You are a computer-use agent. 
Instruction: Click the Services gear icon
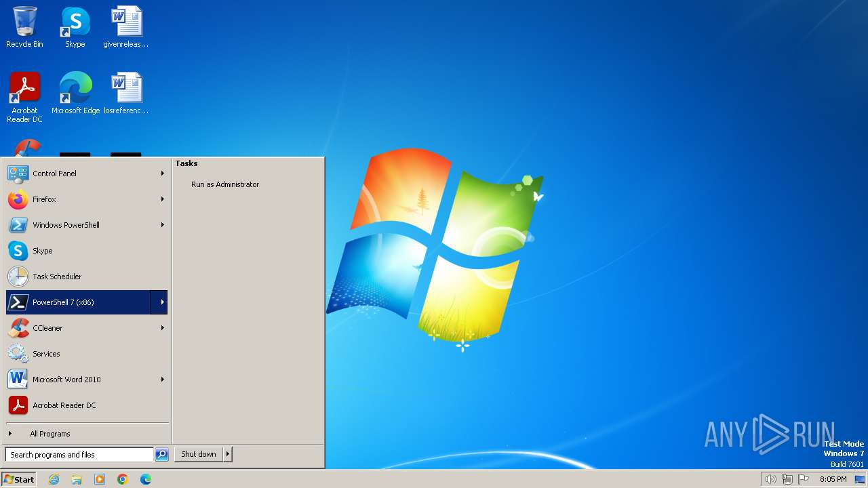tap(18, 354)
